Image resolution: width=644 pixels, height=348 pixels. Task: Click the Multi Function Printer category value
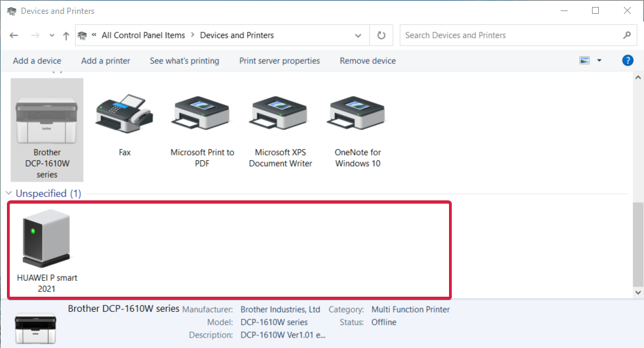[x=410, y=309]
